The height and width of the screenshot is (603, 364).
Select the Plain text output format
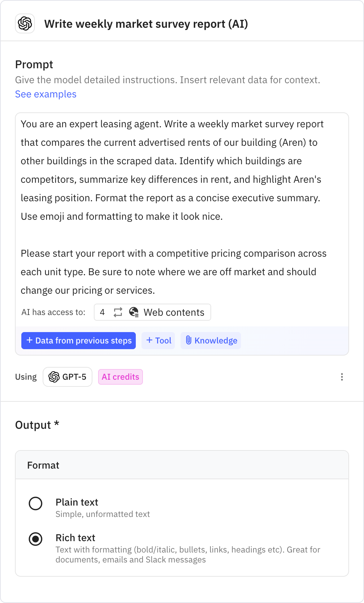click(36, 503)
